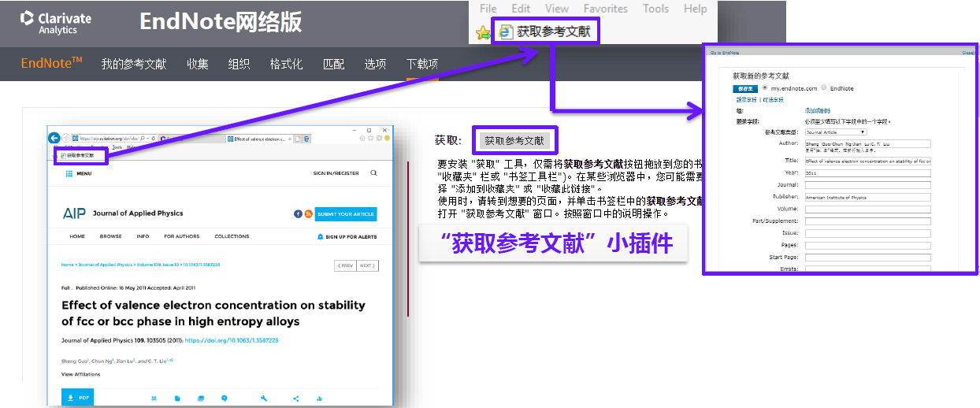Viewport: 980px width, 408px height.
Task: Click View Affiliations link
Action: point(80,374)
